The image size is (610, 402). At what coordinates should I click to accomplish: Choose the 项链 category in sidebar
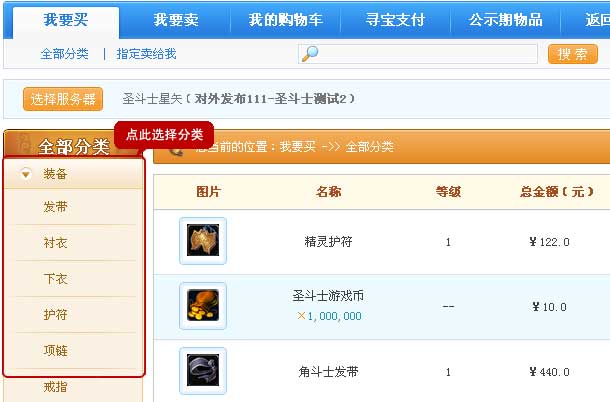[56, 351]
